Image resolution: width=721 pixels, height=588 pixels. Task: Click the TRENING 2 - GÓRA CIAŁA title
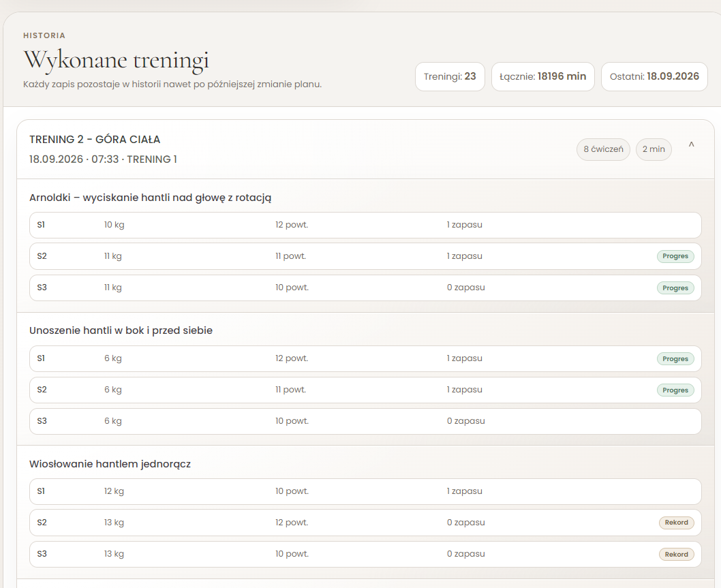(95, 139)
